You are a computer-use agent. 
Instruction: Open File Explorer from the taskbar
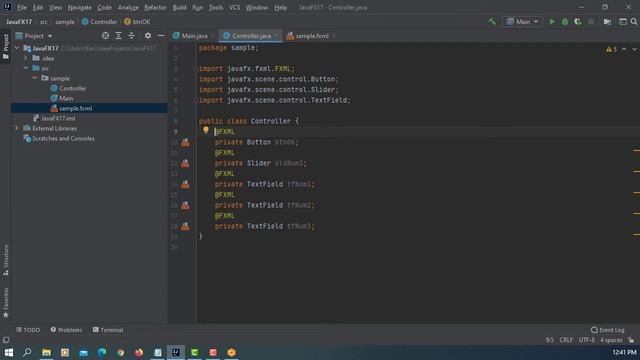(x=46, y=352)
